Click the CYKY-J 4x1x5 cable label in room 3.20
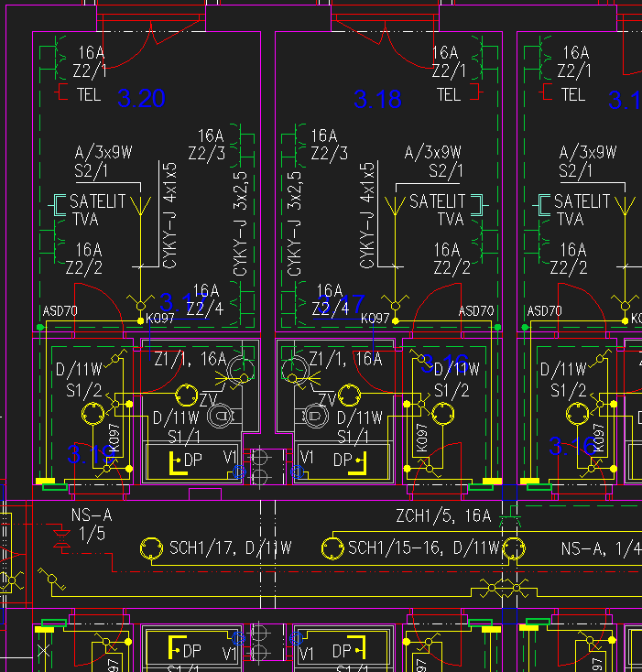This screenshot has width=642, height=672. click(169, 216)
